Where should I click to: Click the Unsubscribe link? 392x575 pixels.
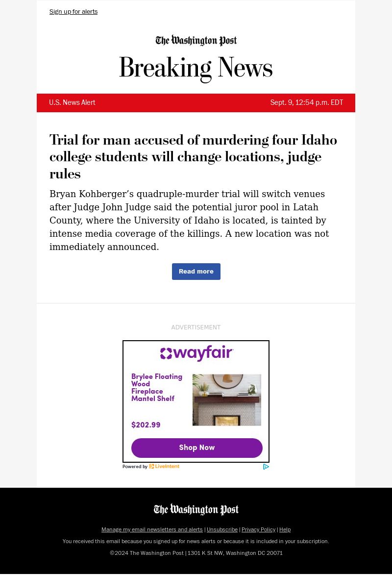click(x=222, y=529)
